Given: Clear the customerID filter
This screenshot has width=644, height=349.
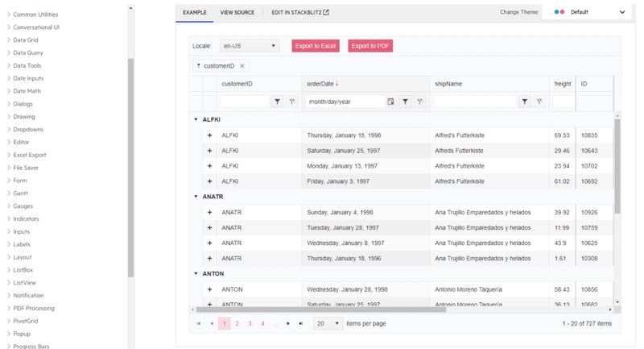Looking at the screenshot, I should pos(291,102).
